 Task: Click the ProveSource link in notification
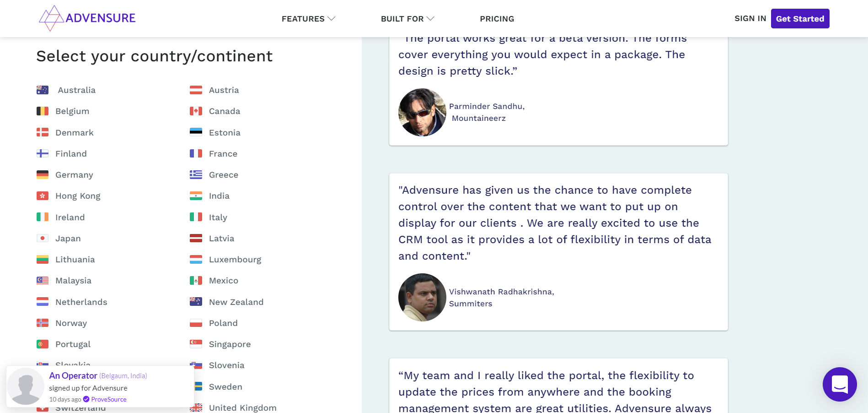click(x=108, y=399)
